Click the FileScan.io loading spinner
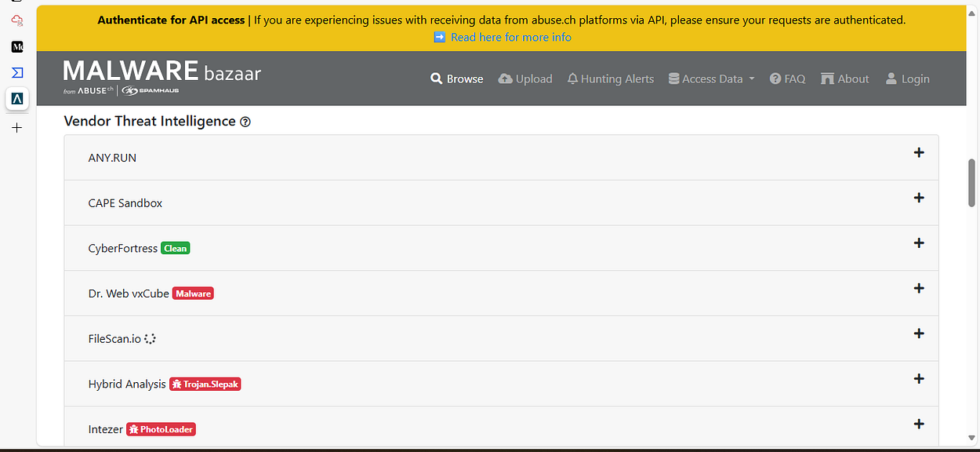980x452 pixels. (151, 339)
